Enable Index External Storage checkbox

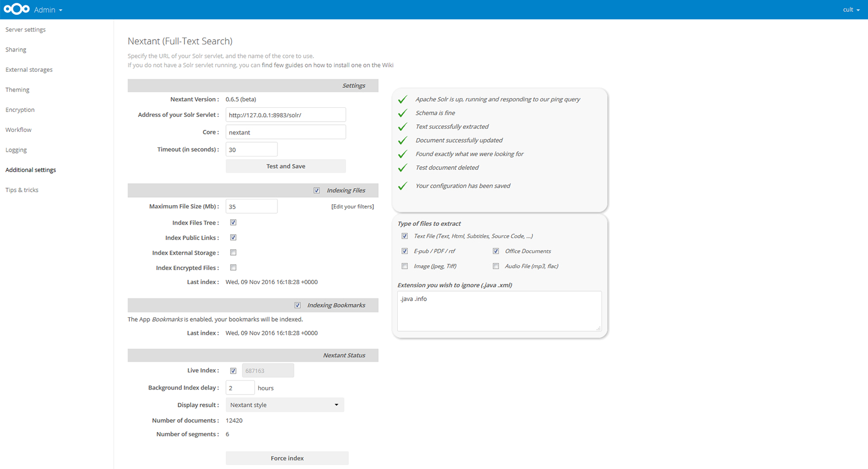point(233,252)
